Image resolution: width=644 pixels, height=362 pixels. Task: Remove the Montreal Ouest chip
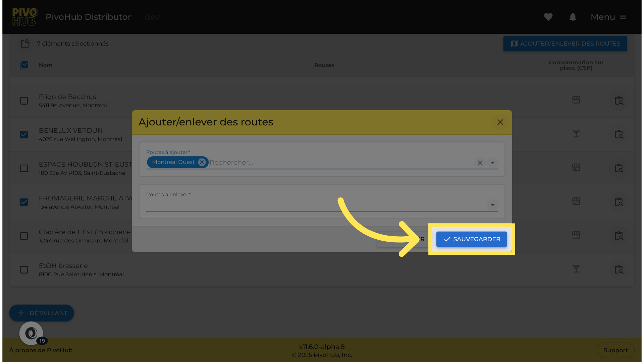pyautogui.click(x=202, y=162)
